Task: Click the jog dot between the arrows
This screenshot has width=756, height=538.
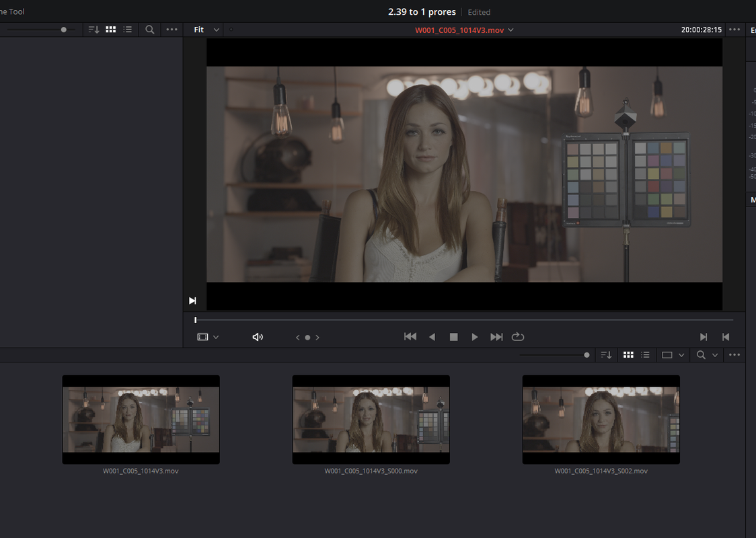Action: [x=307, y=338]
